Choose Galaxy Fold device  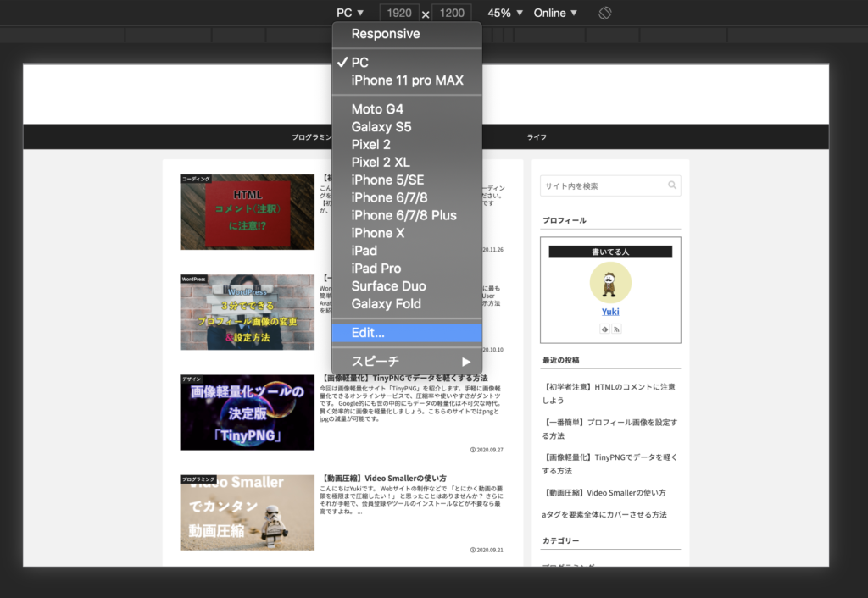(407, 304)
